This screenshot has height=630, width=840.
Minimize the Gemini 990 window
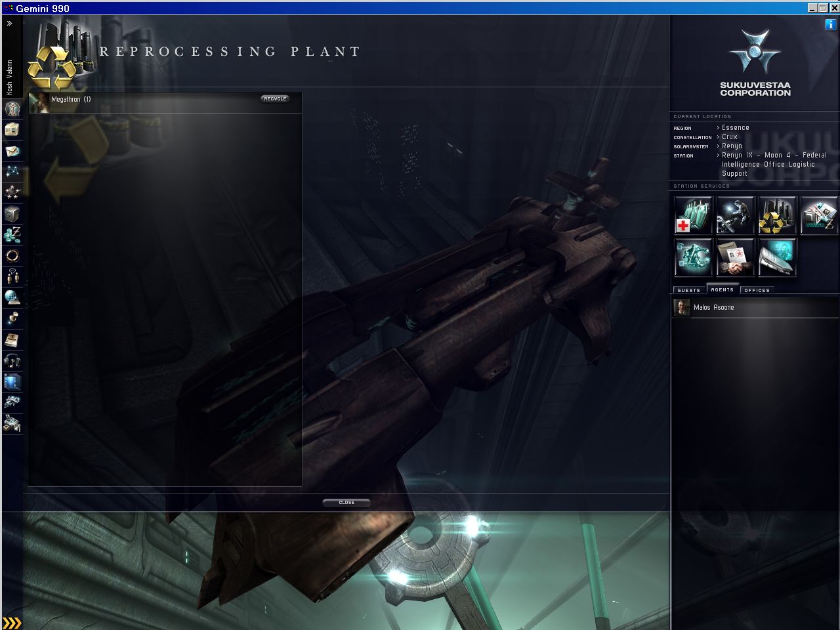click(812, 8)
